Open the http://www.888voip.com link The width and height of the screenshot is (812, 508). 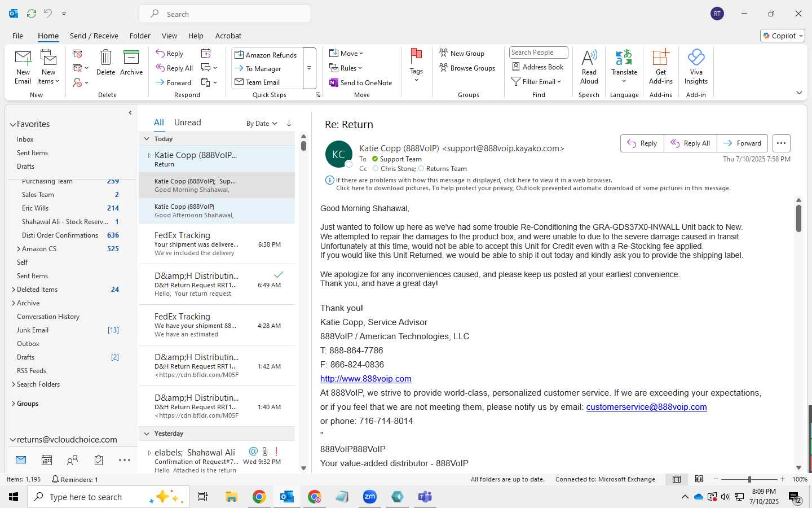366,379
